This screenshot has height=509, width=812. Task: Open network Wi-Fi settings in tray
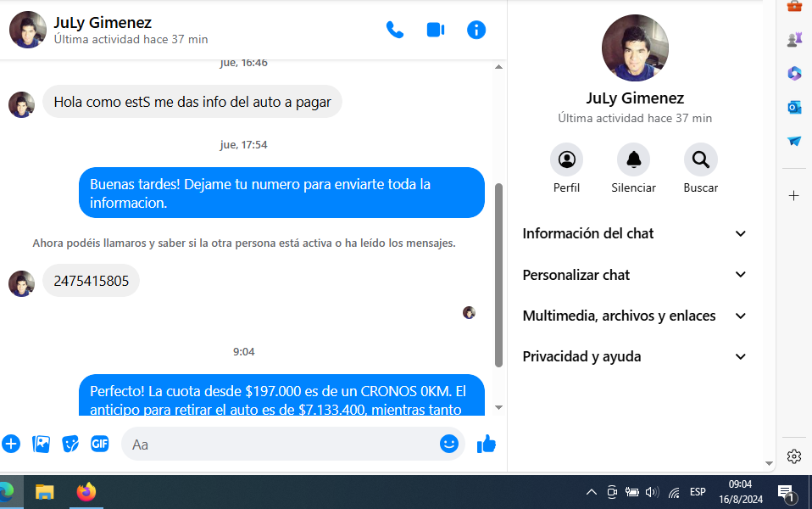pos(674,492)
